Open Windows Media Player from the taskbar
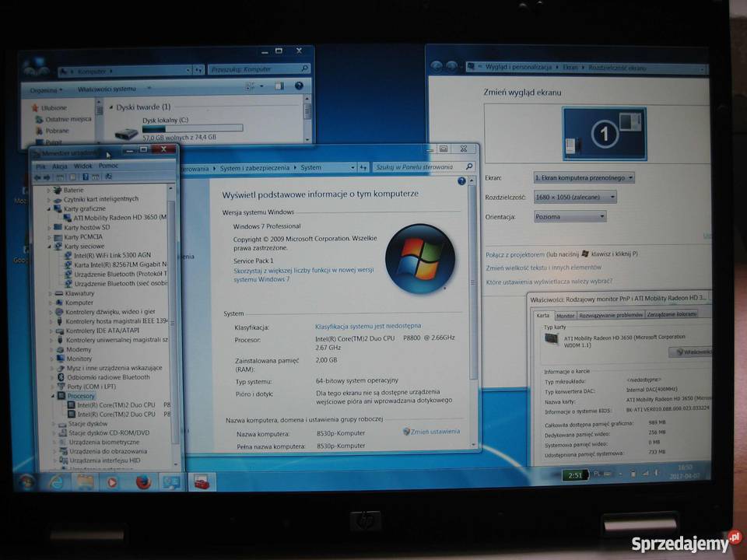747x560 pixels. coord(113,481)
